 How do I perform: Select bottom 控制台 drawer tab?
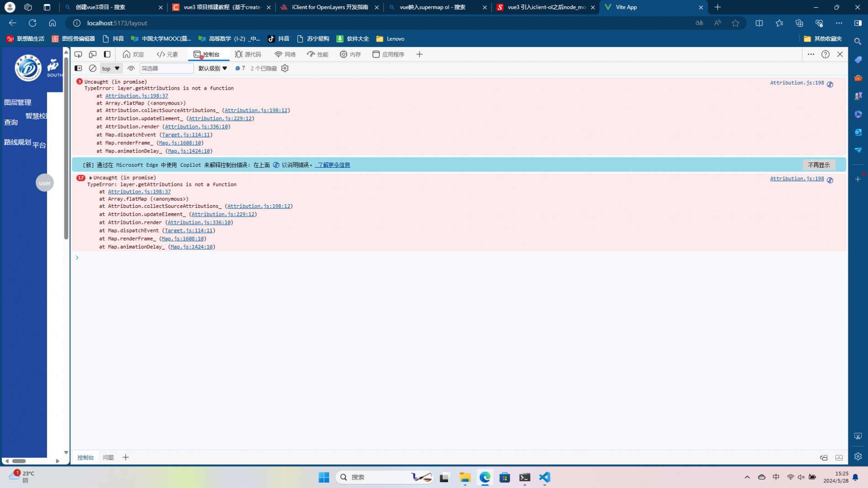tap(85, 457)
